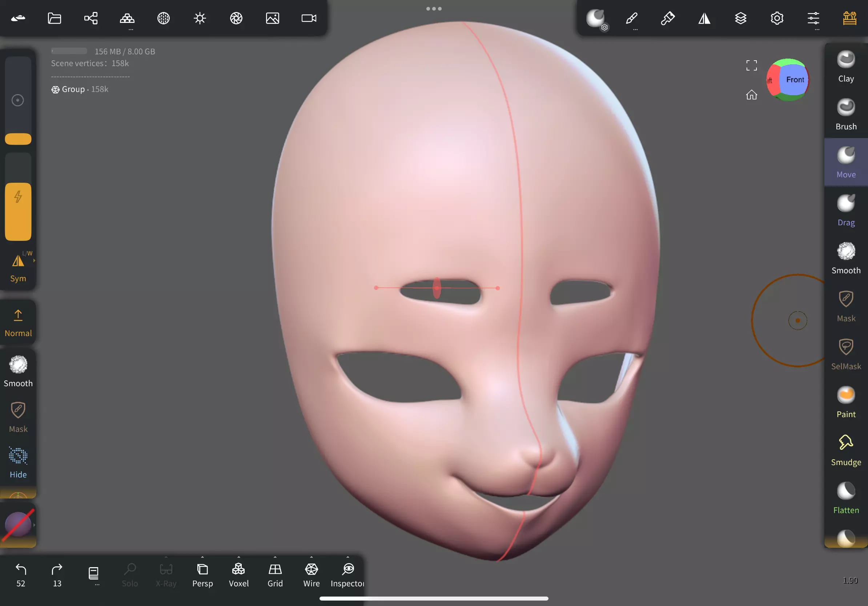Select the Clay sculpting tool
The width and height of the screenshot is (868, 606).
pyautogui.click(x=846, y=67)
